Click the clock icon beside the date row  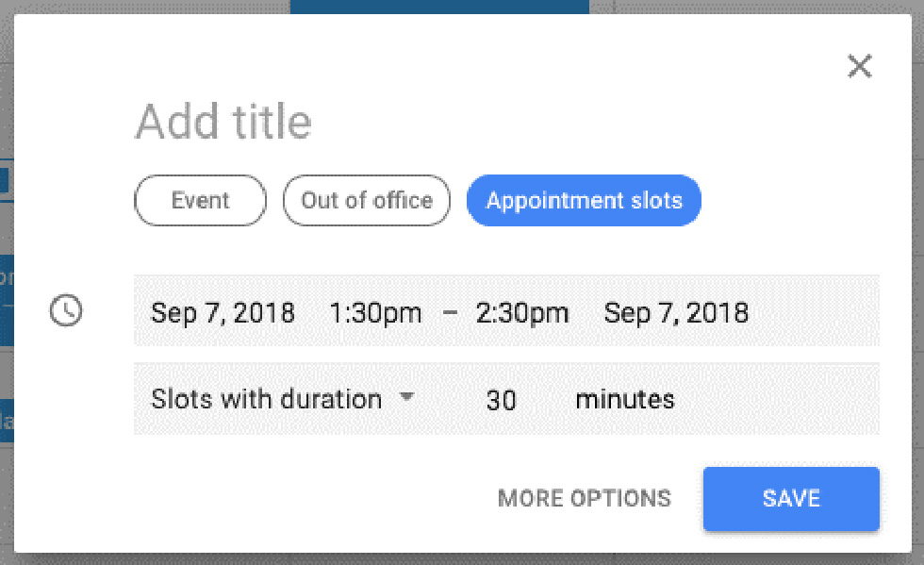coord(66,310)
